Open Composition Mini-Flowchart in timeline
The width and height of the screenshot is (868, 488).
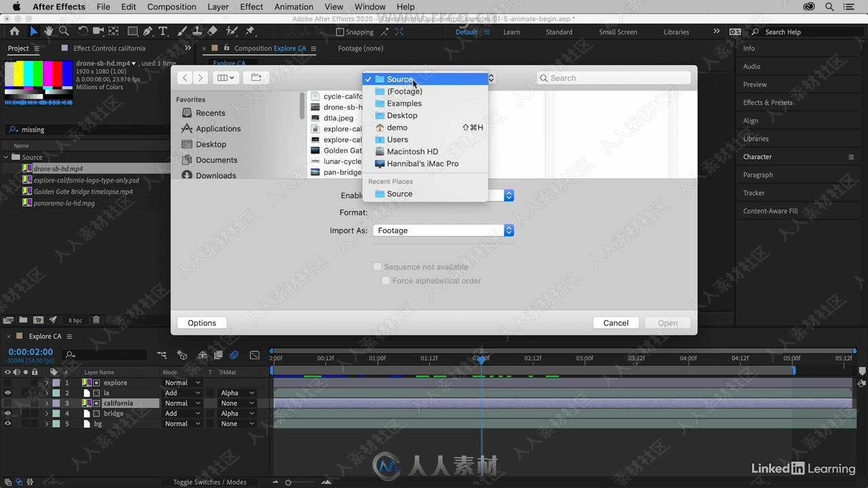(x=161, y=354)
